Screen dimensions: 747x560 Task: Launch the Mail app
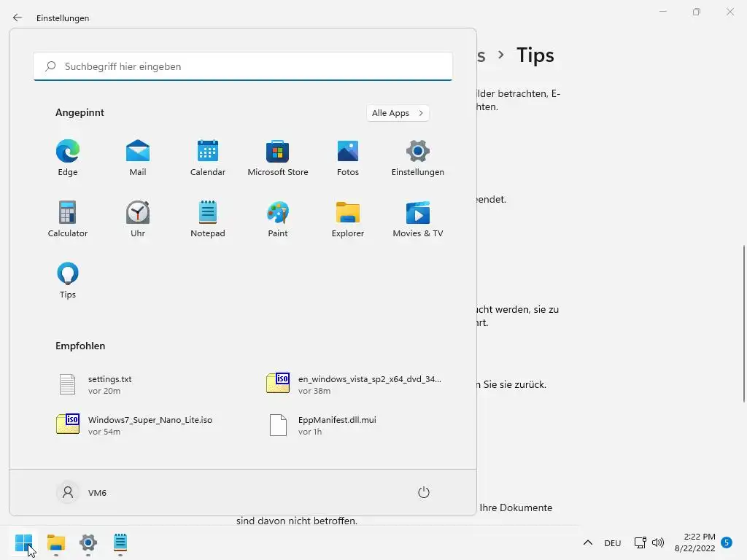click(x=138, y=158)
